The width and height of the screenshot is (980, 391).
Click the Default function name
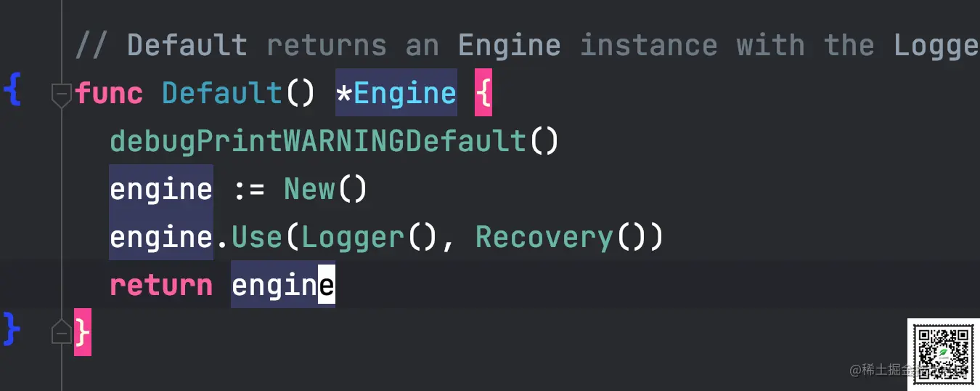[x=221, y=93]
